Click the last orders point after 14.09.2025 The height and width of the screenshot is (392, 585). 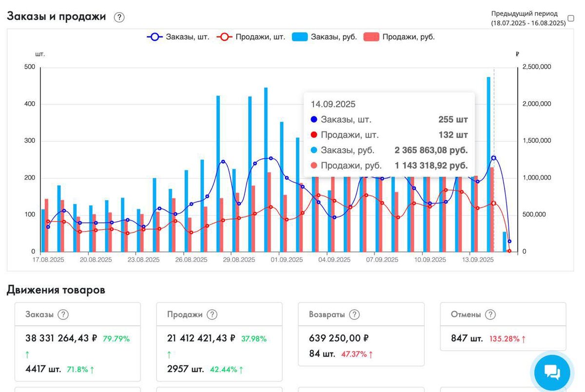pyautogui.click(x=509, y=242)
